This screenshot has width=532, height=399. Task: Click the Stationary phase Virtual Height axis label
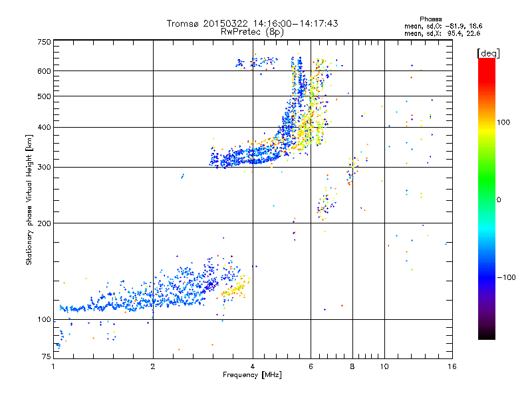[29, 199]
